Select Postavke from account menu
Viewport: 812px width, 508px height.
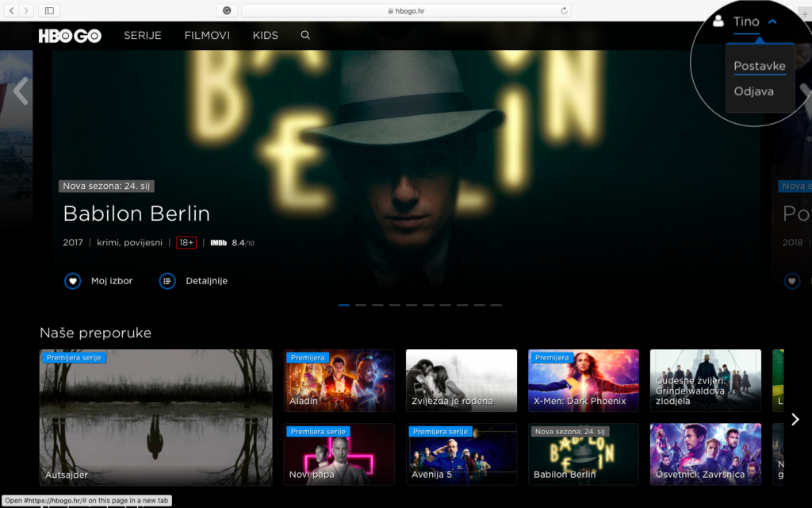tap(759, 66)
